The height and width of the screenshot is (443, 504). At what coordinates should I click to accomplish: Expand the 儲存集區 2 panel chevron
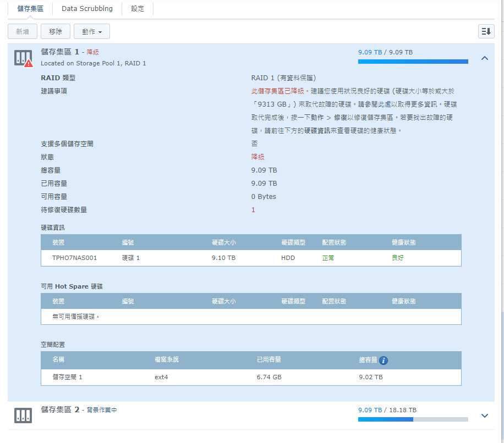(484, 416)
